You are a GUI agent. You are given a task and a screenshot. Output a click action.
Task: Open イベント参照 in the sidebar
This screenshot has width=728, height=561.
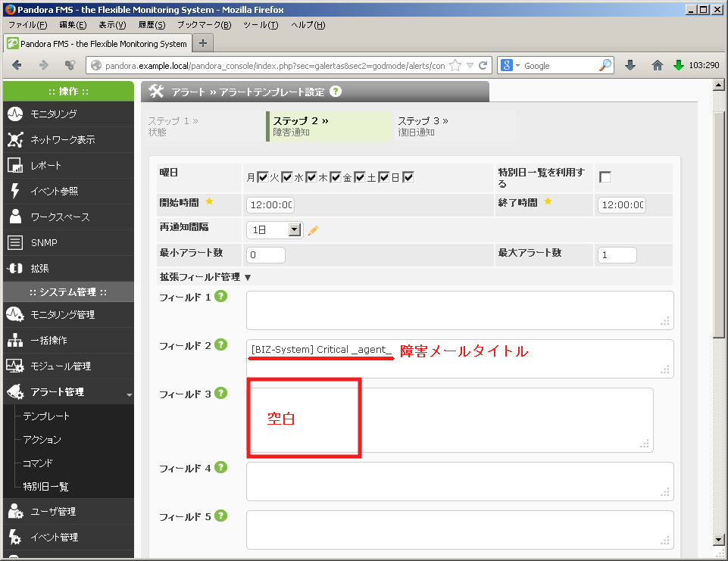[x=68, y=192]
